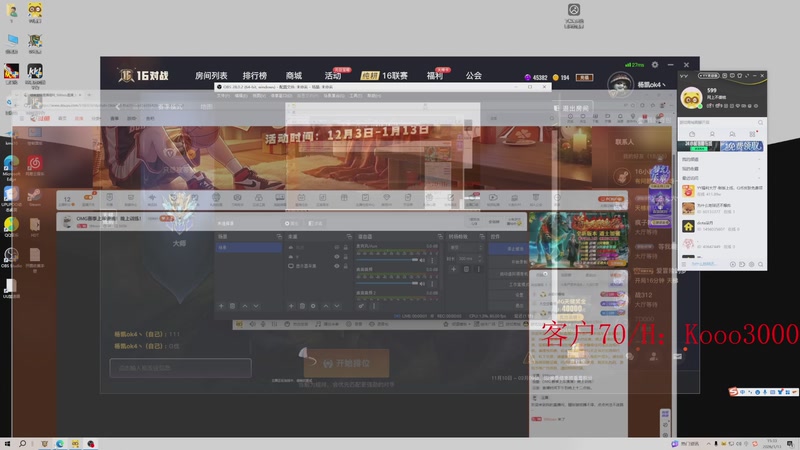The image size is (800, 450).
Task: Move selected OBS scene down
Action: click(x=256, y=306)
